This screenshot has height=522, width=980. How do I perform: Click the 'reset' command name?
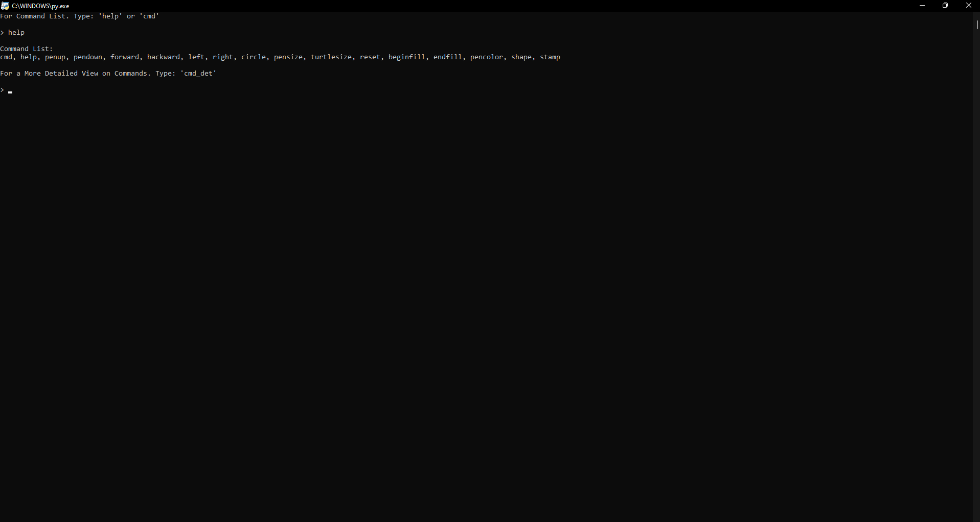(x=370, y=57)
